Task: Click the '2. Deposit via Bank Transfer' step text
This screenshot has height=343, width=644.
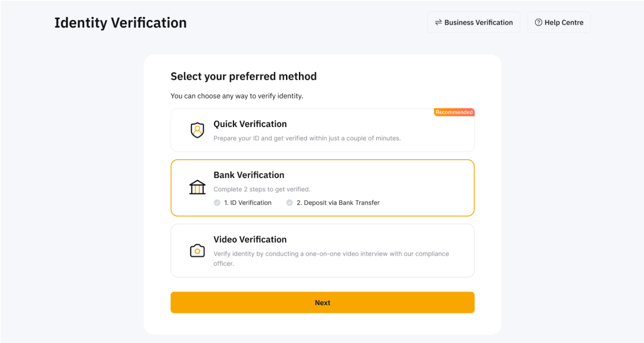Action: point(338,203)
